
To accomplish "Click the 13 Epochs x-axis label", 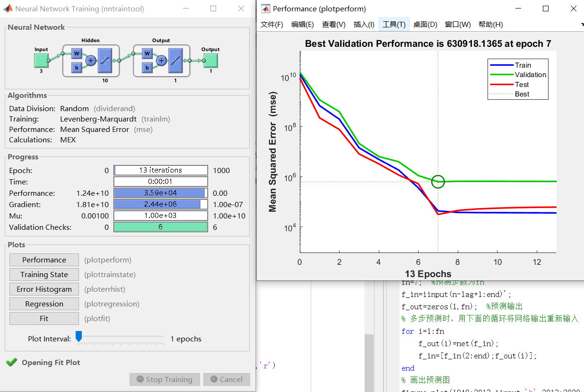I will (x=428, y=274).
